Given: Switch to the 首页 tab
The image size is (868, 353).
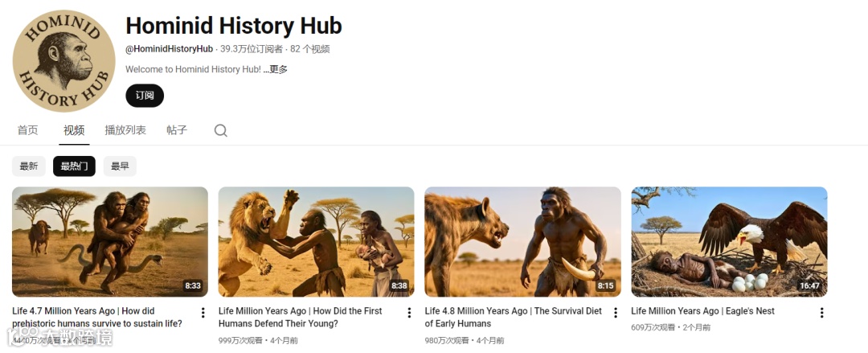Looking at the screenshot, I should tap(27, 130).
